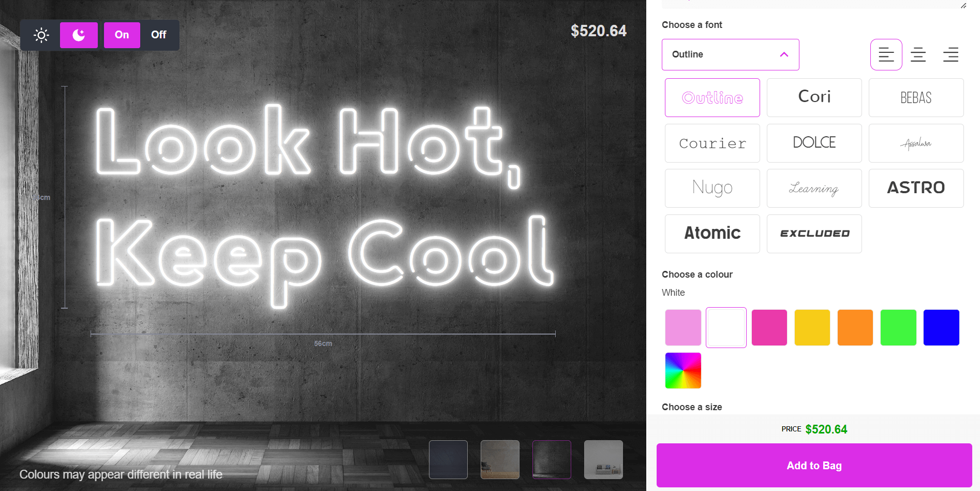Pick the ASTRO font option
The image size is (980, 491).
click(916, 188)
